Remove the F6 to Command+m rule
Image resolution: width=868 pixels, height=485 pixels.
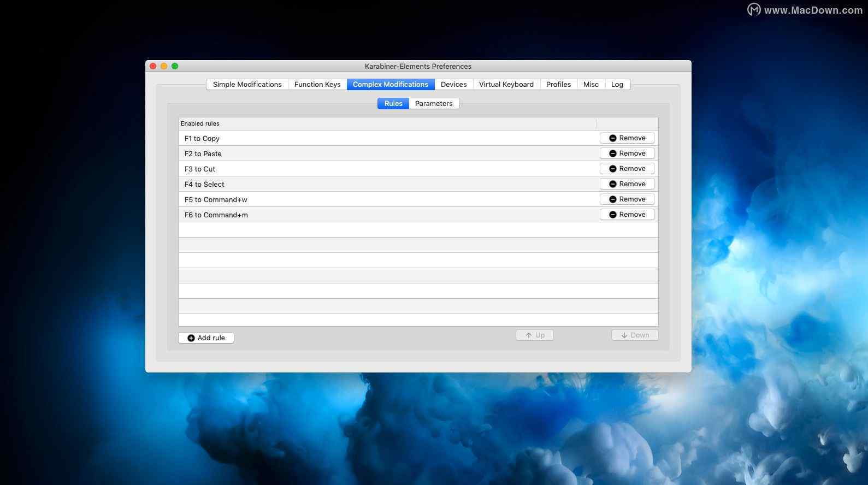pos(627,215)
